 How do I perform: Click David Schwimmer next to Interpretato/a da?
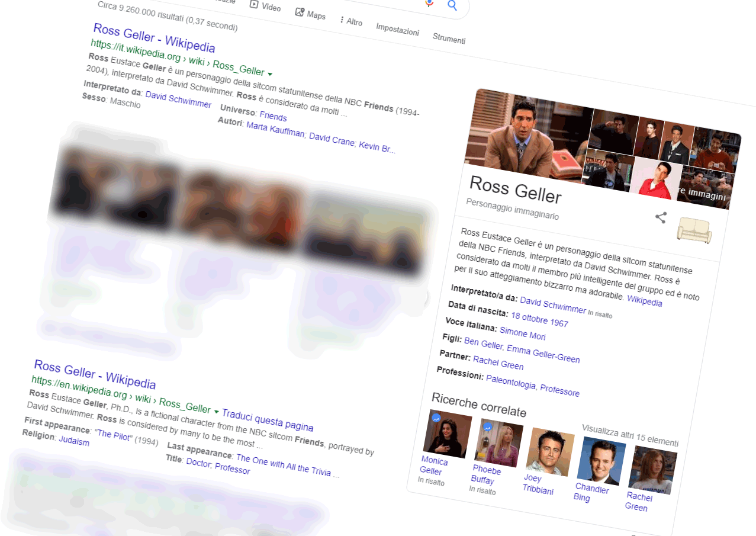click(553, 305)
